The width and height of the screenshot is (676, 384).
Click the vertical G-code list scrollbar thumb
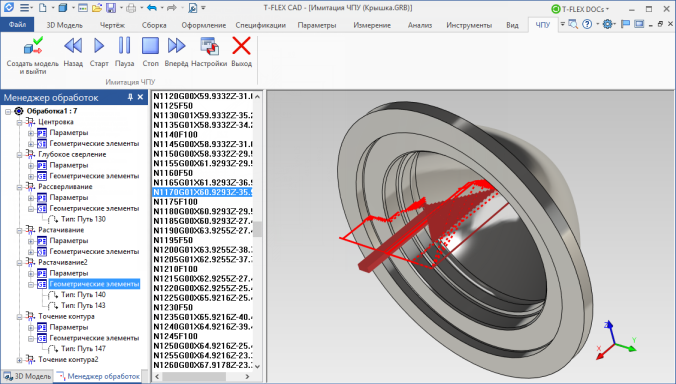[257, 229]
